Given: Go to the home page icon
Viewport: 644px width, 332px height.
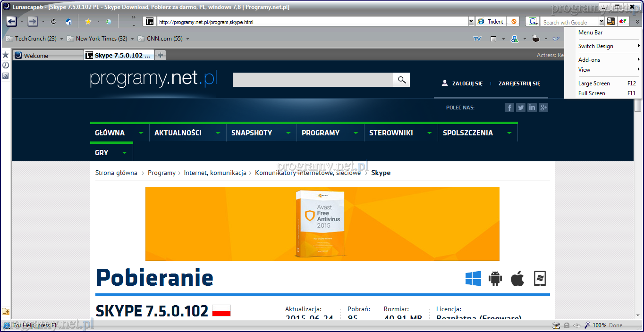Looking at the screenshot, I should [x=68, y=22].
